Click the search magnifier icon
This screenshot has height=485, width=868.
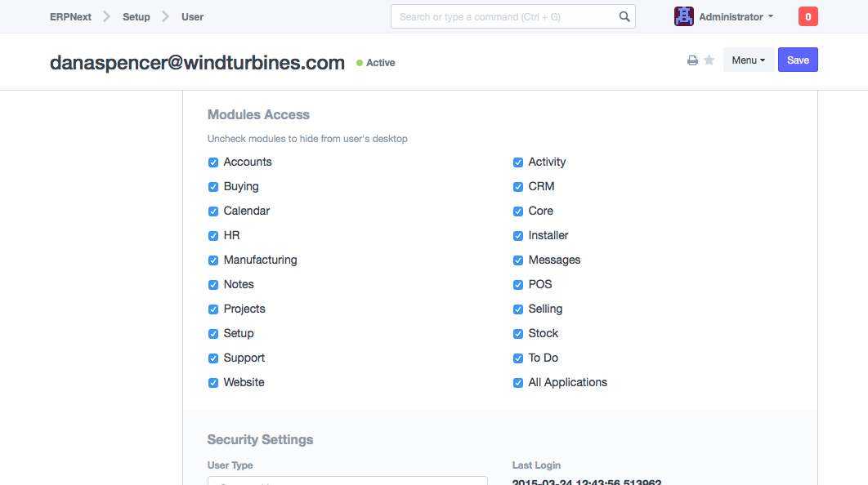pos(624,16)
